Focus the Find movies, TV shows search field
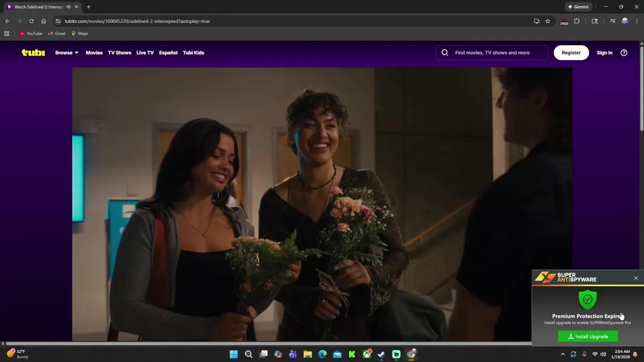The image size is (644, 362). point(492,52)
